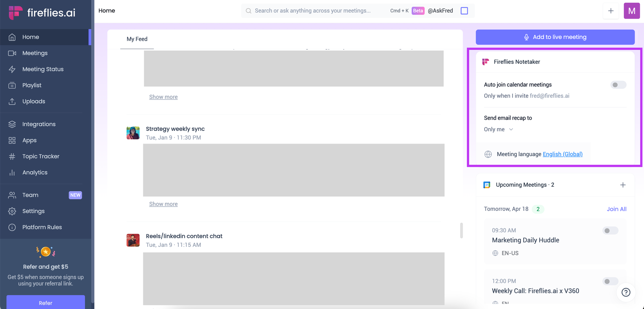
Task: Toggle Auto join calendar meetings
Action: tap(618, 85)
